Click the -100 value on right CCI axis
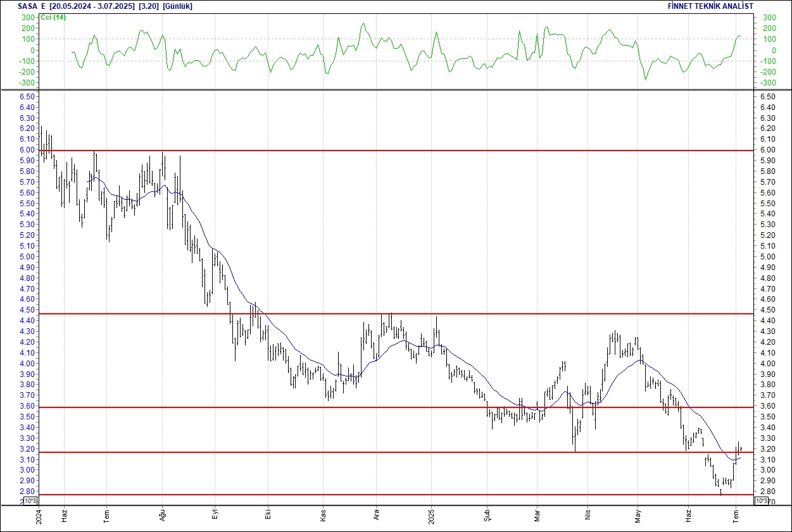 pos(767,61)
